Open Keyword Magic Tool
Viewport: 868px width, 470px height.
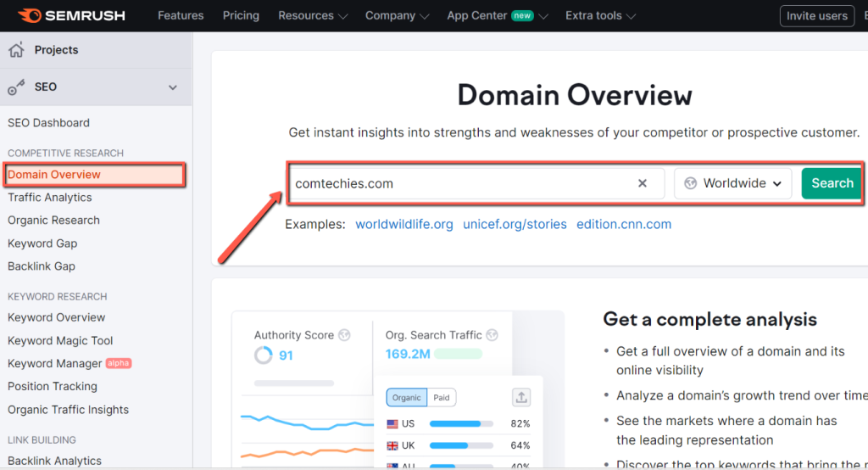[60, 341]
